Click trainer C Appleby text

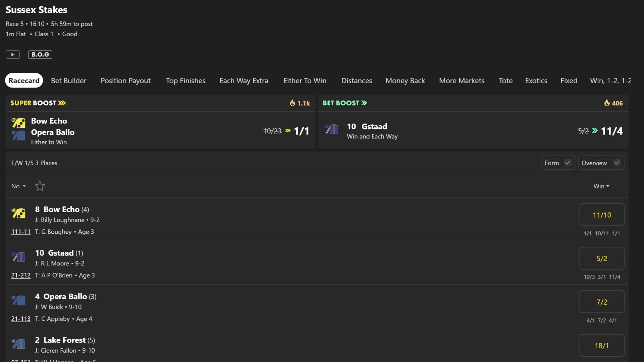click(x=55, y=319)
